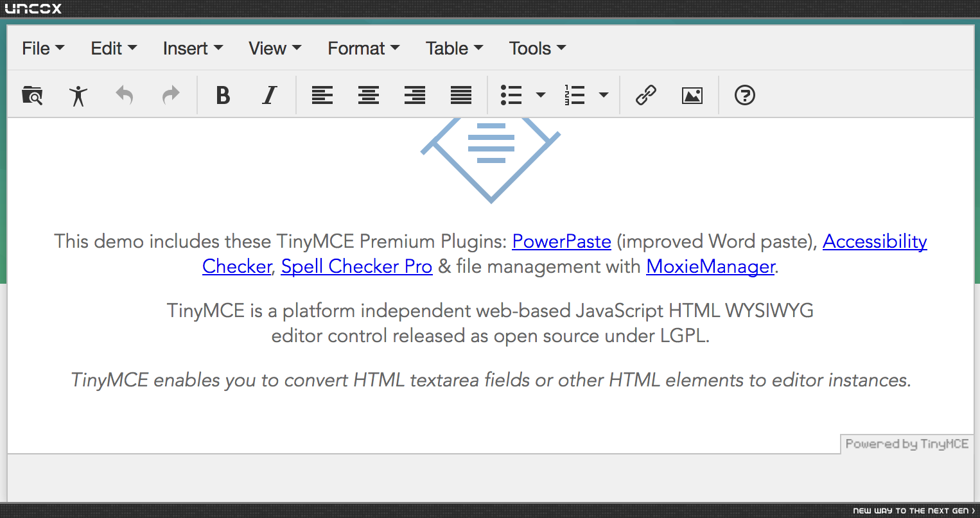The width and height of the screenshot is (980, 518).
Task: Open the File menu
Action: point(43,48)
